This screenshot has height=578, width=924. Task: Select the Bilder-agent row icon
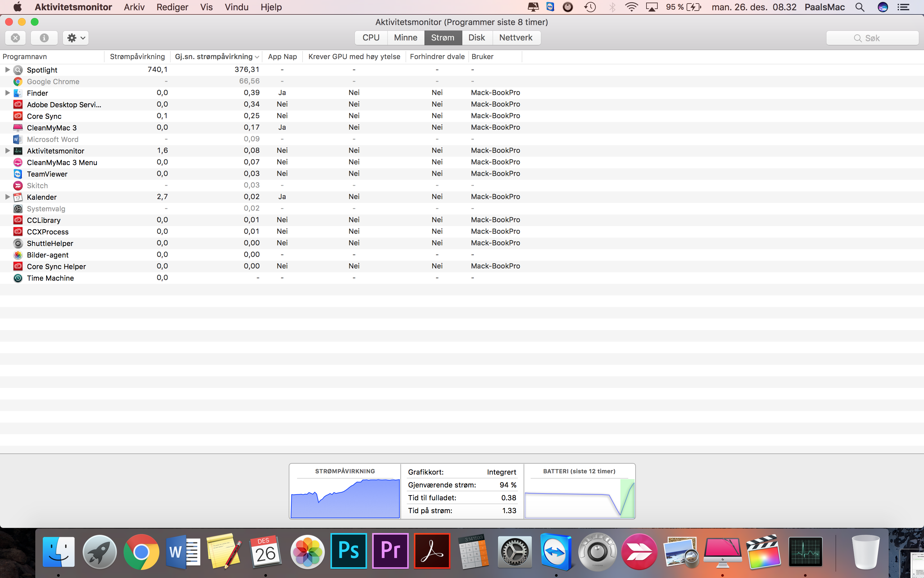(x=18, y=255)
